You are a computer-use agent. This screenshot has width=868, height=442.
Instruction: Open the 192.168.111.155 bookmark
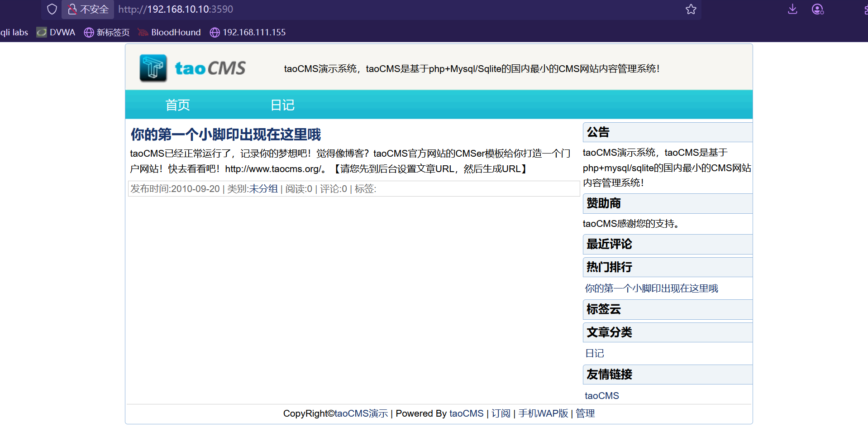[x=248, y=32]
